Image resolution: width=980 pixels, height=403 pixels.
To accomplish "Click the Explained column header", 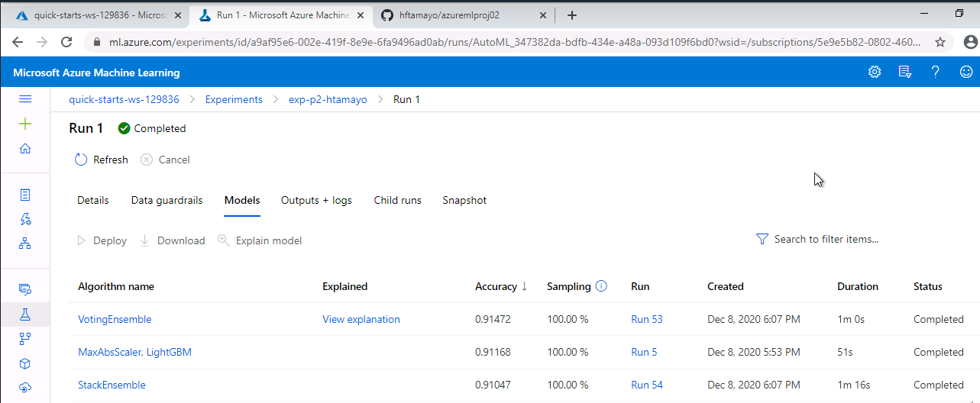I will tap(345, 286).
